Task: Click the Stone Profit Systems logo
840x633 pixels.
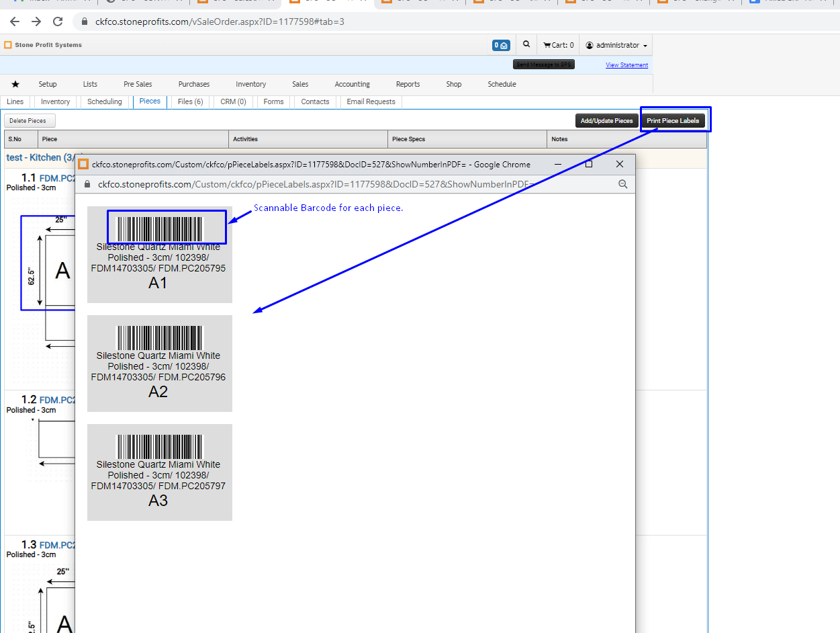Action: click(43, 45)
